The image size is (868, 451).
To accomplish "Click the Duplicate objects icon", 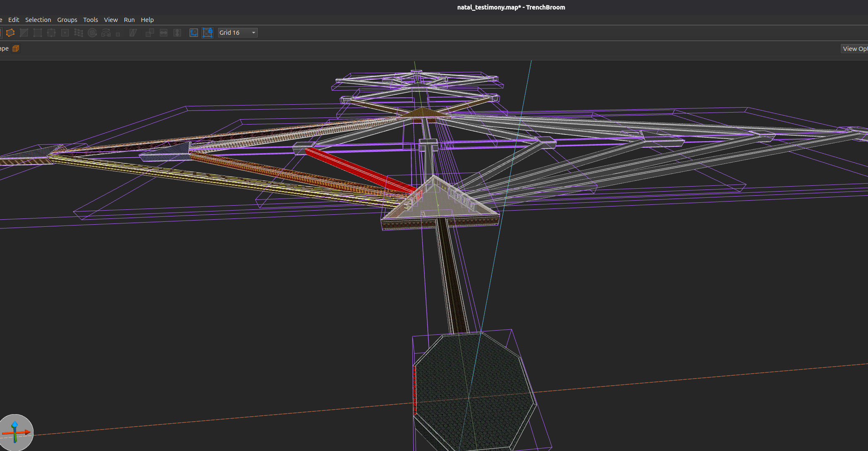I will (x=150, y=33).
